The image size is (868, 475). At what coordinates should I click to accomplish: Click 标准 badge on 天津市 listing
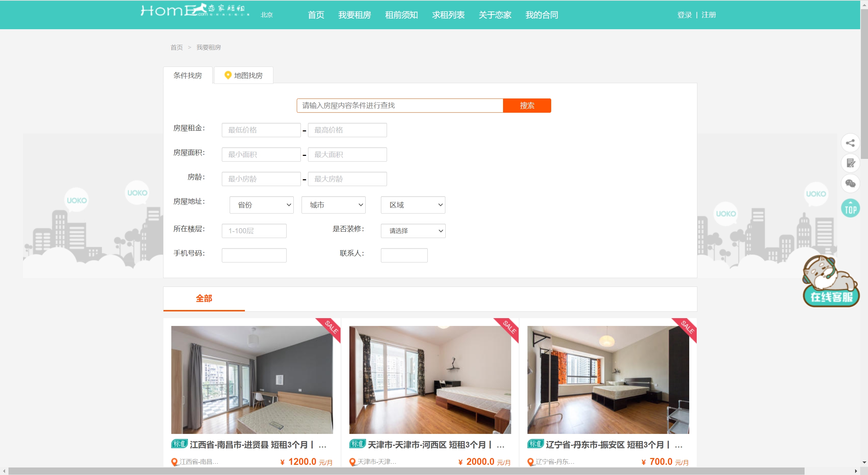357,444
